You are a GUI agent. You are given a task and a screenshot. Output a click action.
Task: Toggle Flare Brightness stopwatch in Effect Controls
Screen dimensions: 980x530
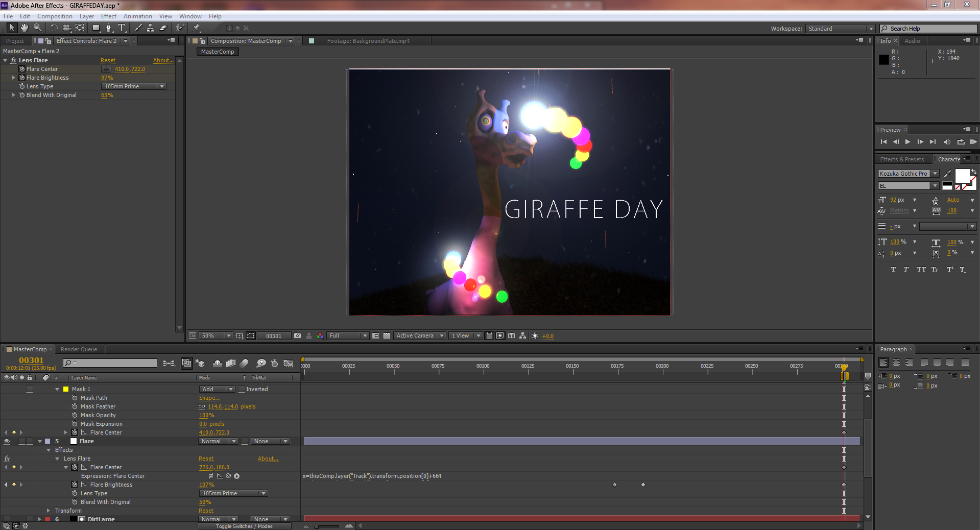22,78
